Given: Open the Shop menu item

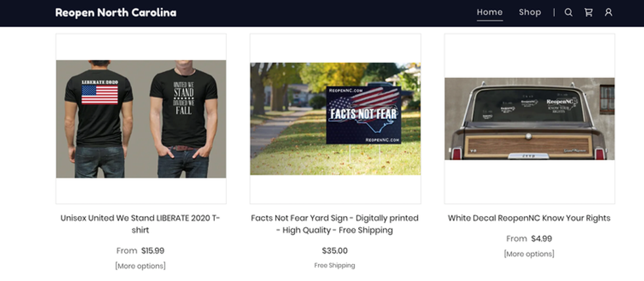Looking at the screenshot, I should pos(530,12).
